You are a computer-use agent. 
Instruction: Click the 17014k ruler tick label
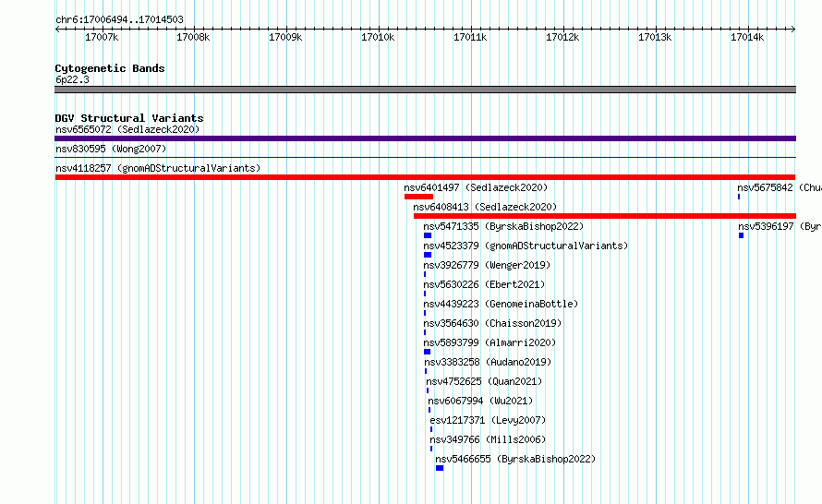pyautogui.click(x=747, y=37)
